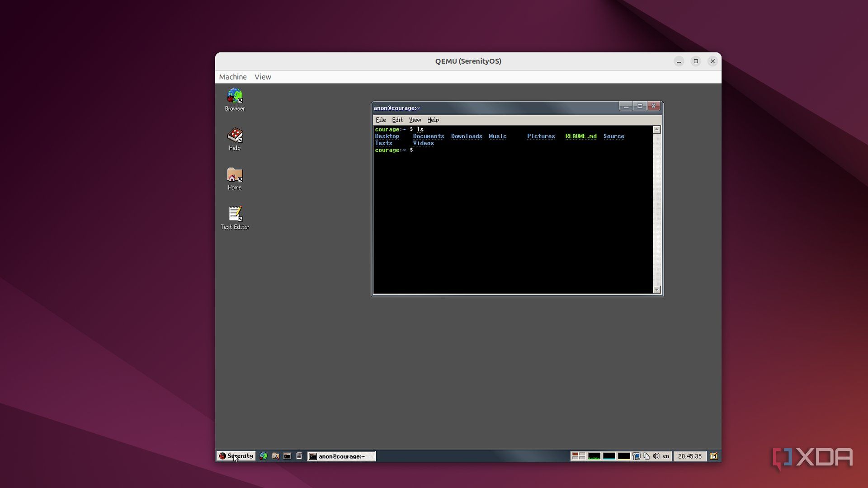
Task: Click the 'Music' entry in terminal output
Action: 498,136
